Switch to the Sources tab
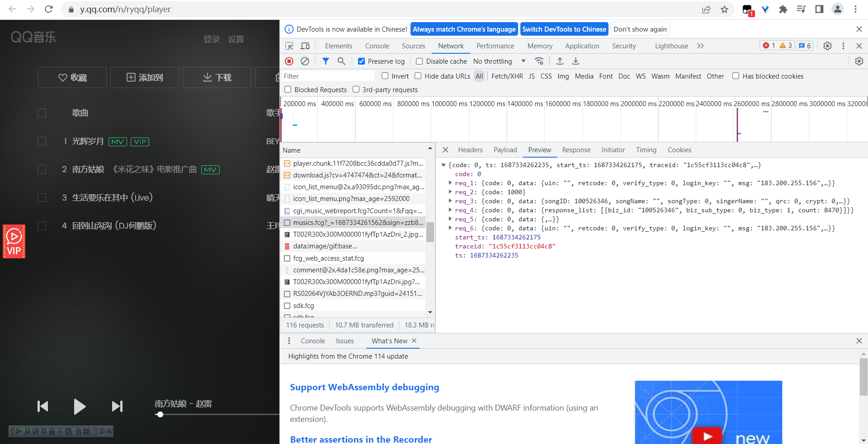The height and width of the screenshot is (444, 868). 414,46
